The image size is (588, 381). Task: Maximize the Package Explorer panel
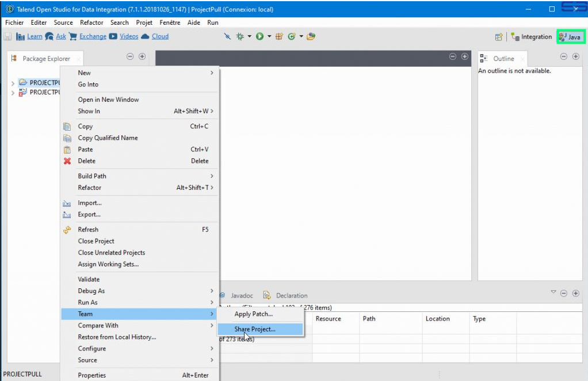tap(142, 56)
